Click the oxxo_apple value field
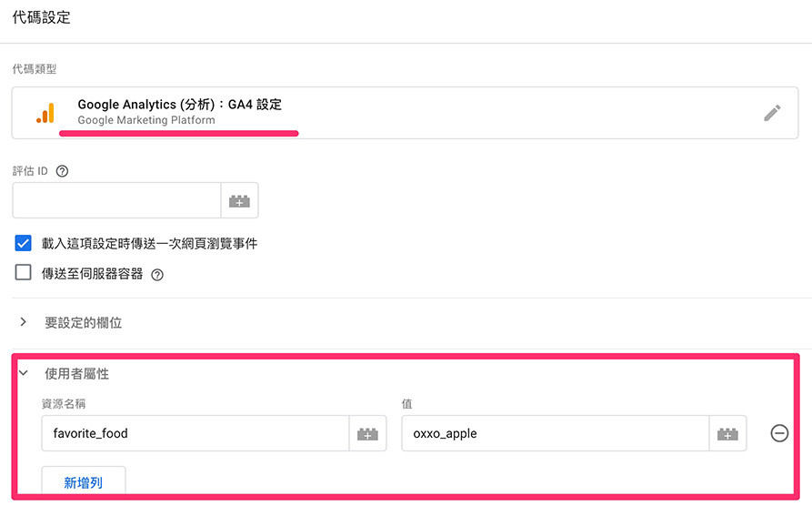This screenshot has height=506, width=812. click(556, 433)
